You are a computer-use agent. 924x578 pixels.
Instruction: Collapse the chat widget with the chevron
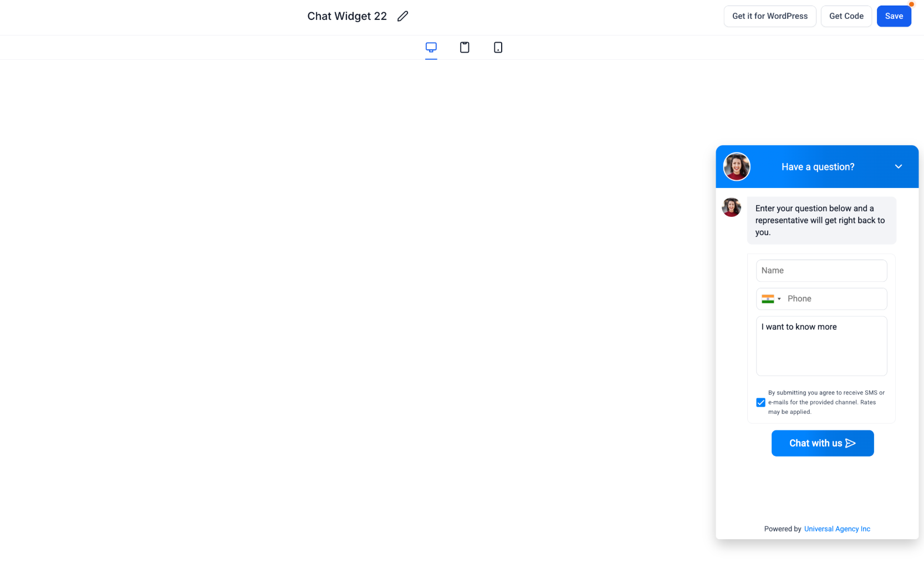tap(898, 166)
